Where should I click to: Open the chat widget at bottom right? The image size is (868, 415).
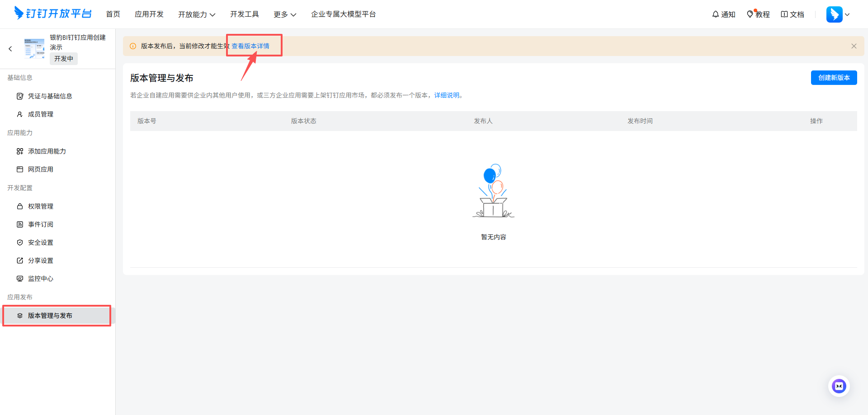point(839,386)
